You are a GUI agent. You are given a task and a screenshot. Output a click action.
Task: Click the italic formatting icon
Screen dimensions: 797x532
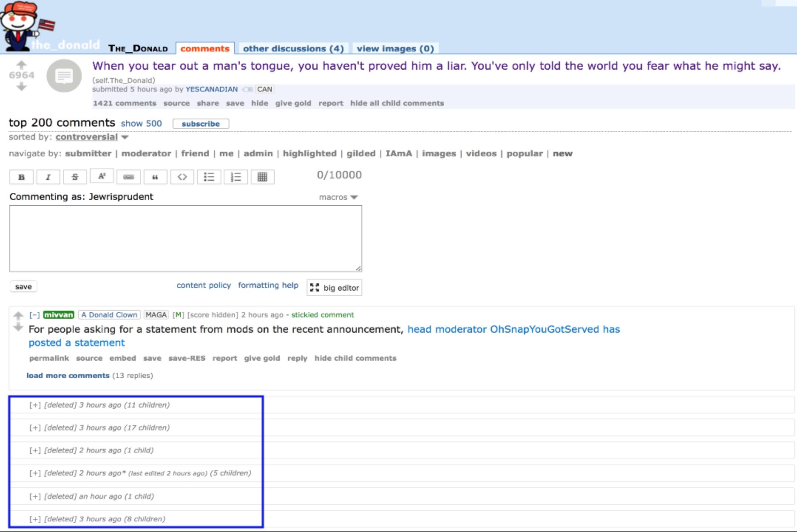coord(48,177)
